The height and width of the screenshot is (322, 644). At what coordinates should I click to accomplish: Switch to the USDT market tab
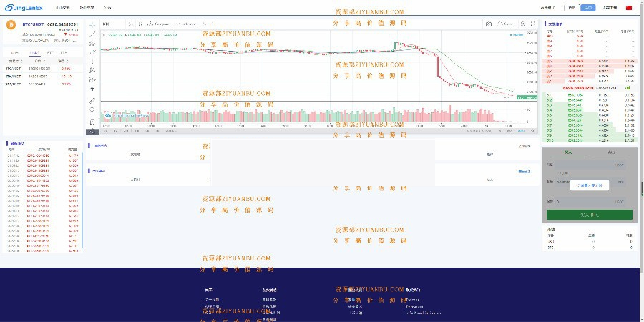point(34,52)
